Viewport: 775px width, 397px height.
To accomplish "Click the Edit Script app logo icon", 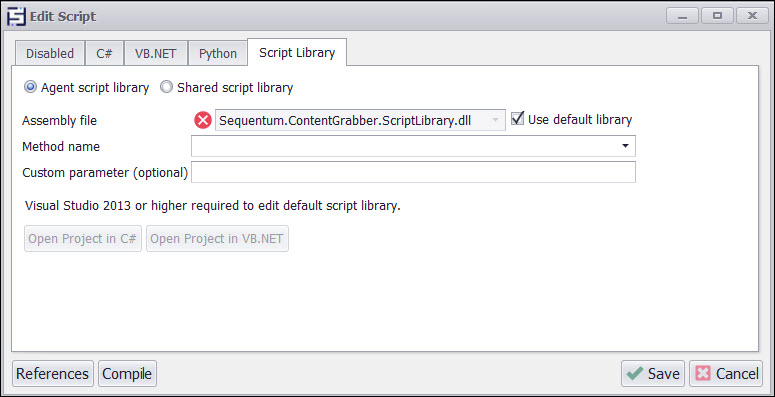I will pyautogui.click(x=16, y=17).
